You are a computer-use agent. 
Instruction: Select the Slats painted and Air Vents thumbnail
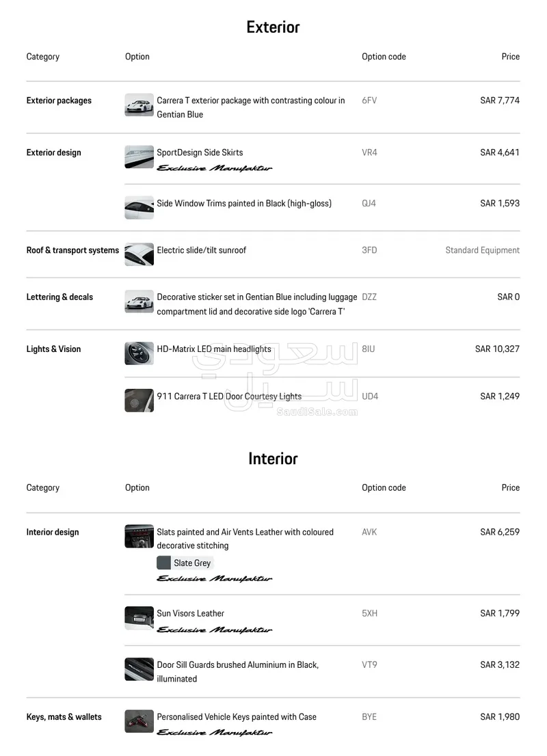pyautogui.click(x=139, y=537)
